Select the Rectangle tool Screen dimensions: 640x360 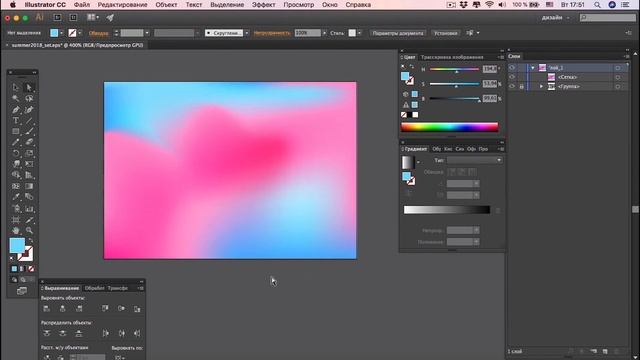pyautogui.click(x=16, y=131)
